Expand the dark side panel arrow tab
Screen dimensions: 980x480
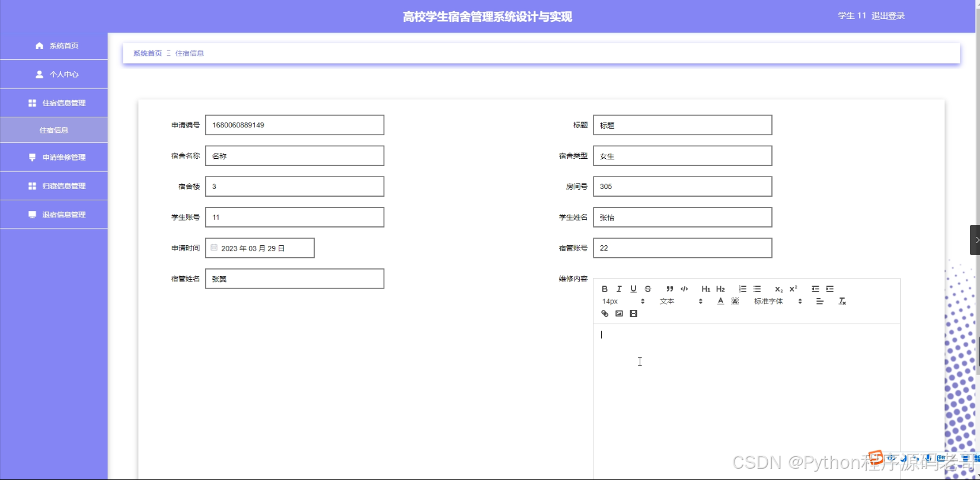tap(975, 240)
